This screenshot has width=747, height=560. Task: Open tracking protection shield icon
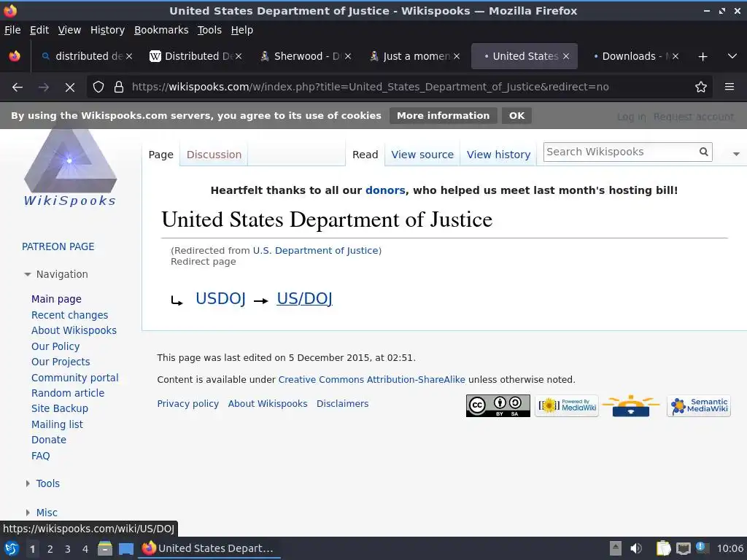pos(98,87)
